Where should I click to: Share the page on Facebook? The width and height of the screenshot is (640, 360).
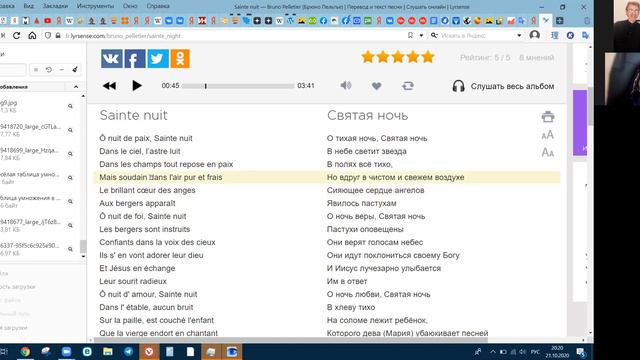click(x=135, y=59)
